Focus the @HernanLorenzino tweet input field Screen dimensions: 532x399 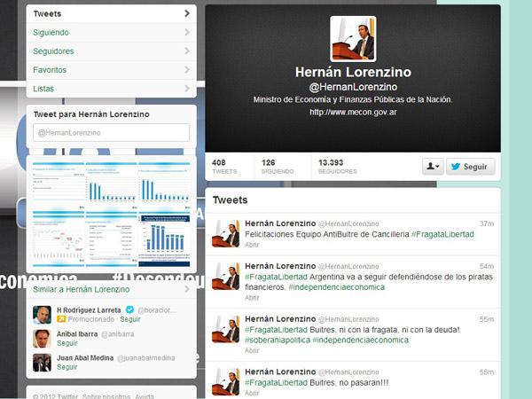[111, 133]
